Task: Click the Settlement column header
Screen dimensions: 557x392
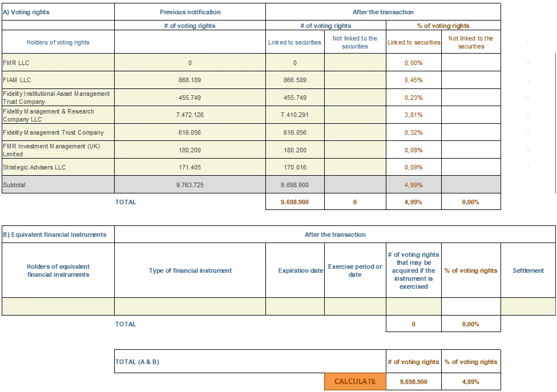Action: (x=528, y=270)
